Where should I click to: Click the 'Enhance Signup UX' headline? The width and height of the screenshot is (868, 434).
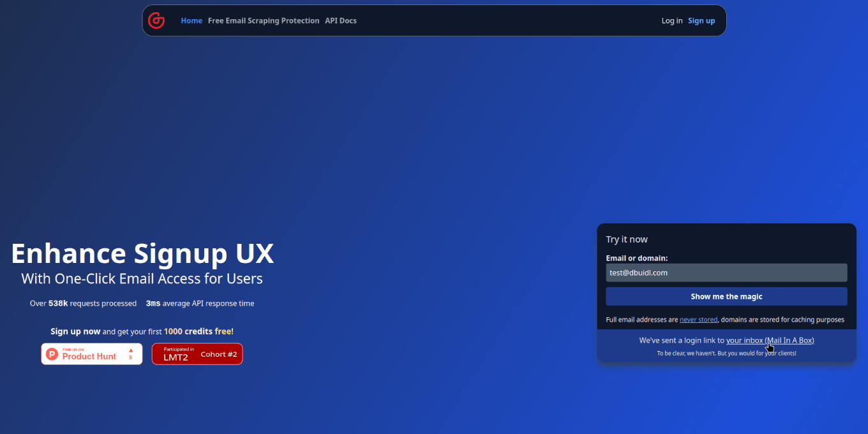pyautogui.click(x=142, y=253)
